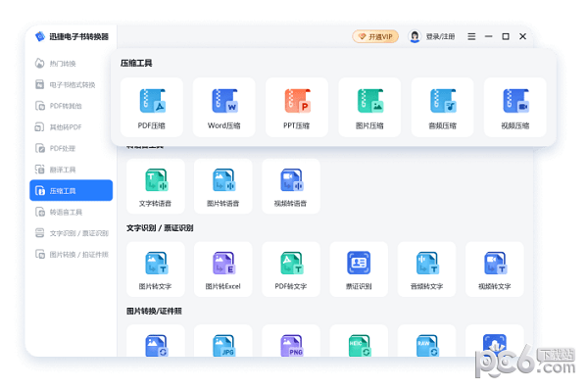Click the 迅捷电子书转换器 app logo
Viewport: 588px width, 390px height.
40,36
